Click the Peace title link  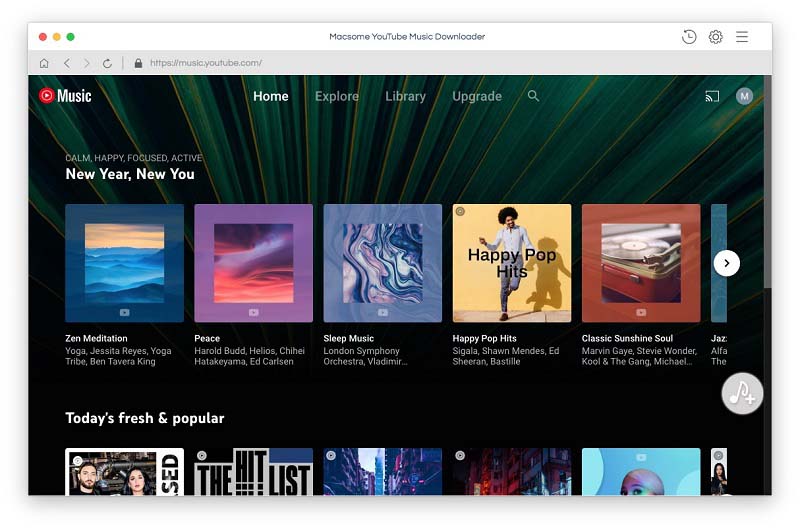coord(207,338)
